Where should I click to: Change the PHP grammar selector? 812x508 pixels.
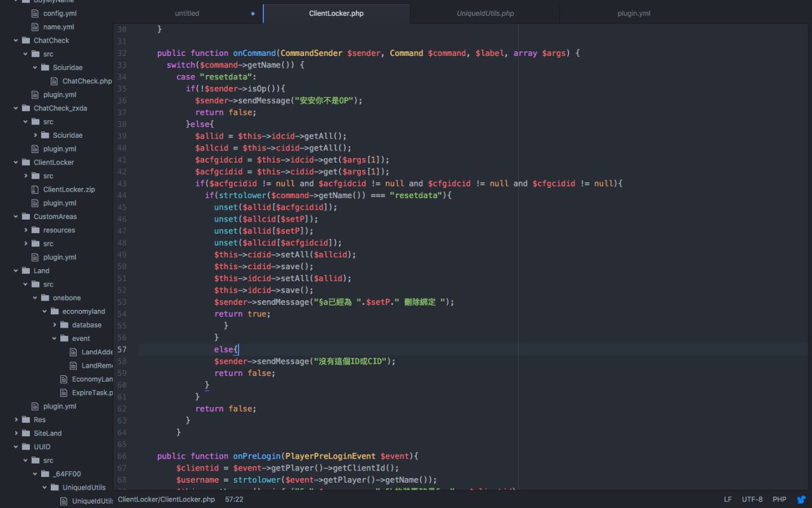click(x=780, y=500)
